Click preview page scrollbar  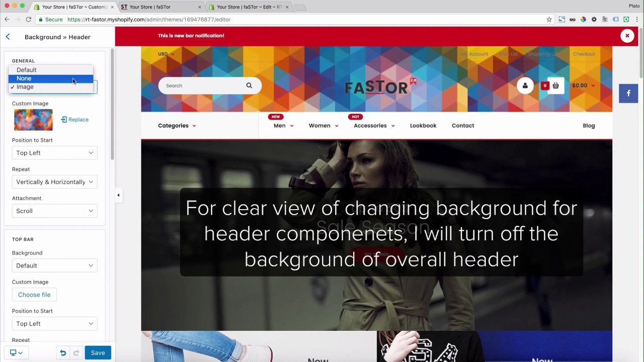[x=641, y=53]
